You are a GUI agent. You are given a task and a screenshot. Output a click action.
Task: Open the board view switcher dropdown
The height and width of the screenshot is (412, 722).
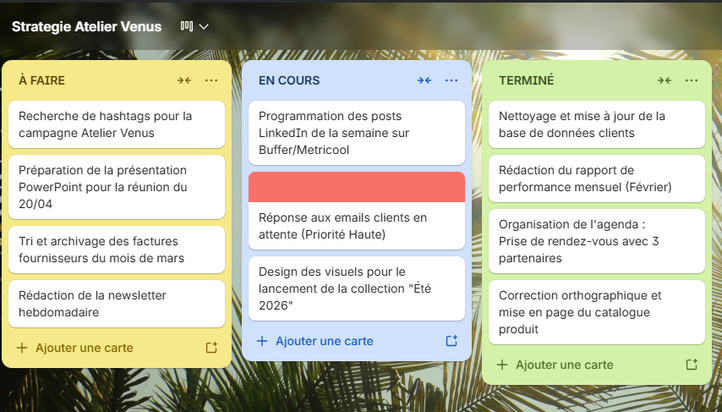tap(194, 27)
